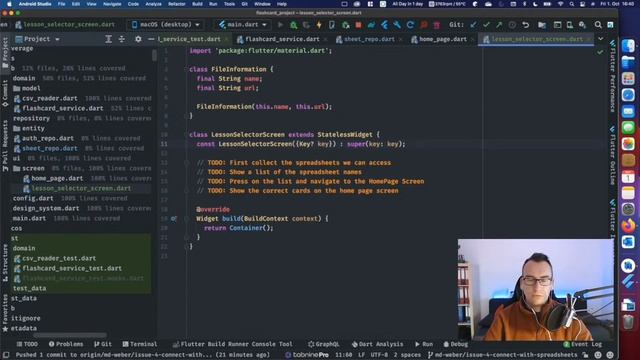Open Project panel settings gear

click(138, 39)
